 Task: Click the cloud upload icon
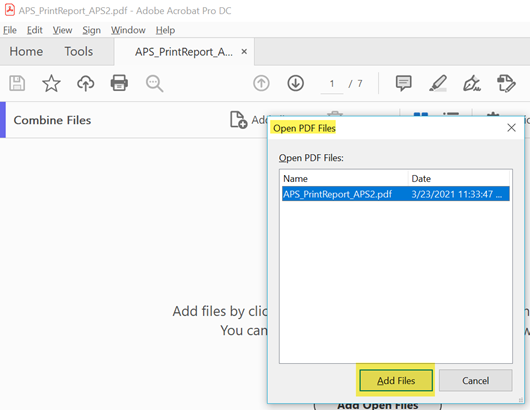[86, 83]
